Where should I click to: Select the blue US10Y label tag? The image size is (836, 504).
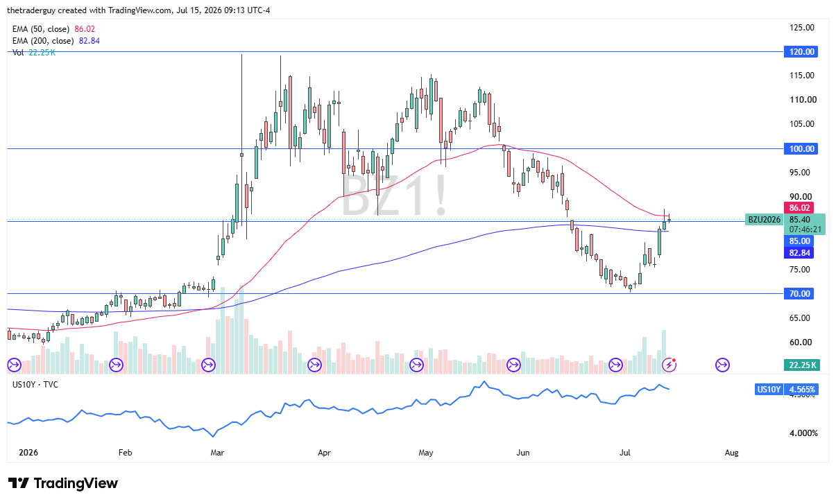(769, 390)
